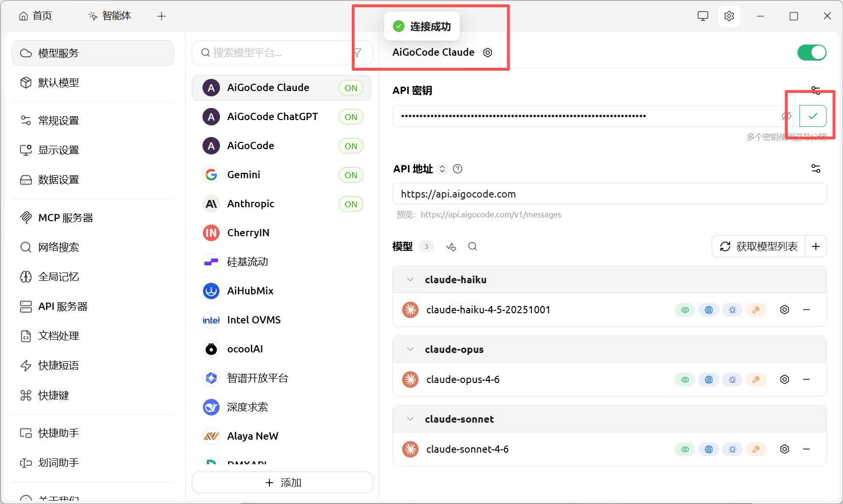Switch to the 智能体 tab

point(110,16)
